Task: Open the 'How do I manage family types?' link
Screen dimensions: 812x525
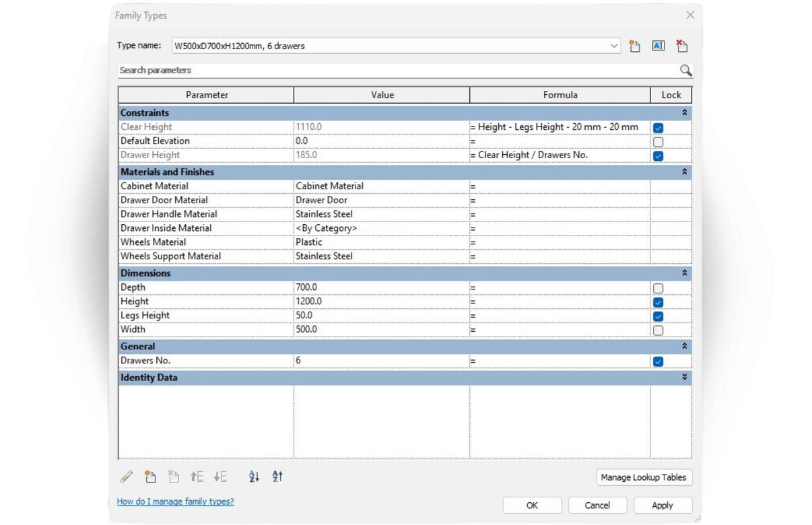Action: coord(175,501)
